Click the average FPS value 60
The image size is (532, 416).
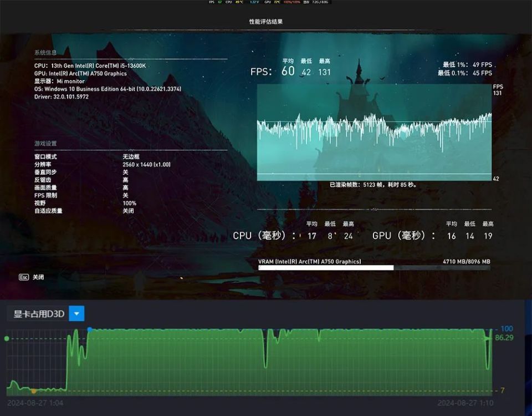point(288,71)
